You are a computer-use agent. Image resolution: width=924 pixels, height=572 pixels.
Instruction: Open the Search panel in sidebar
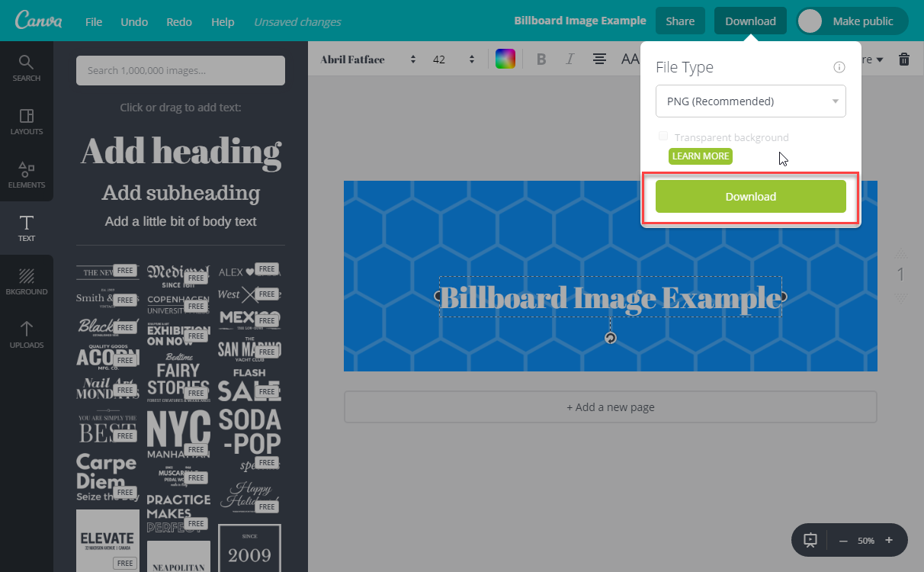26,68
